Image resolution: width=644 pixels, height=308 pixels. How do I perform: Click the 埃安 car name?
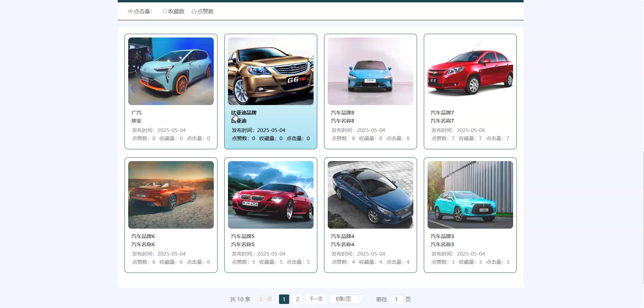[137, 121]
